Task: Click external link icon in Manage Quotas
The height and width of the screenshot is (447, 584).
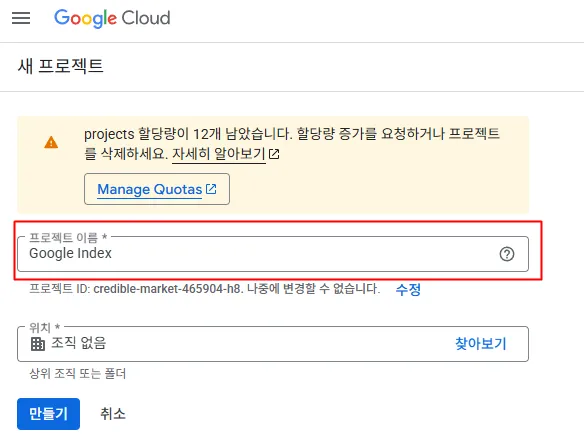Action: click(211, 189)
